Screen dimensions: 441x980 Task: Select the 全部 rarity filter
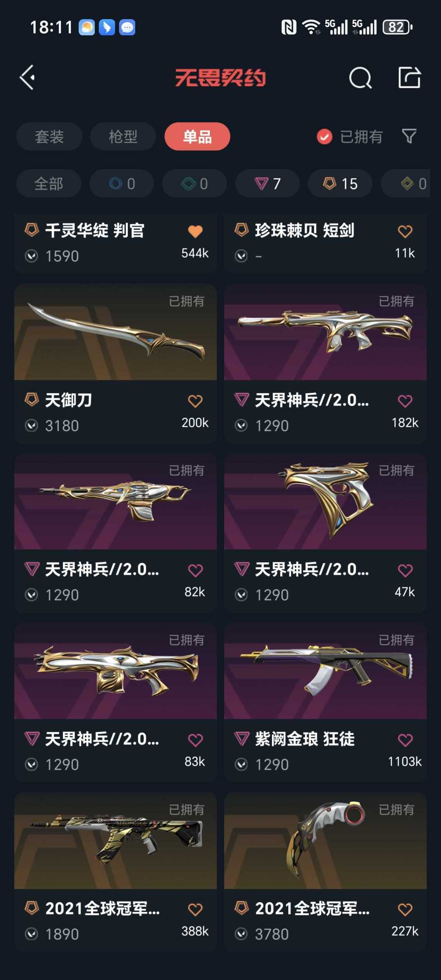pos(49,183)
